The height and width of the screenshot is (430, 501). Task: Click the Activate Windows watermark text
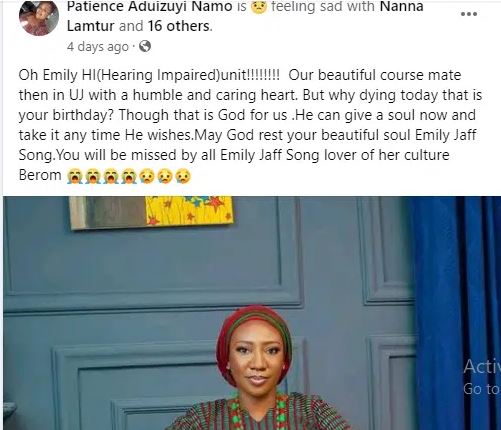[x=482, y=377]
